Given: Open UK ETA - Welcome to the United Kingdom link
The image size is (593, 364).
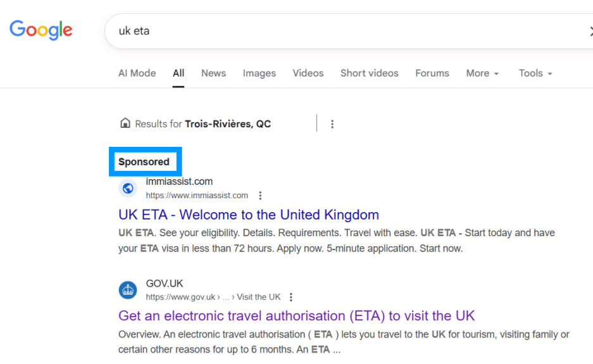Looking at the screenshot, I should coord(249,215).
